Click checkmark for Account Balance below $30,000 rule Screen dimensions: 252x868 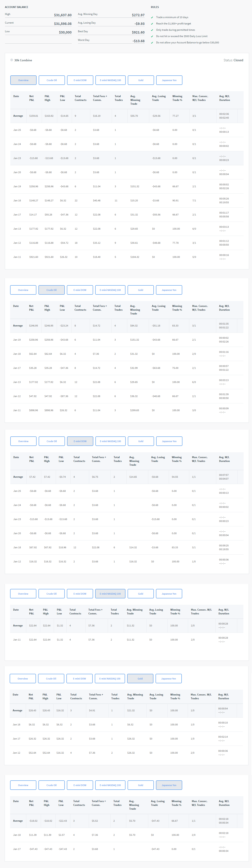(152, 43)
